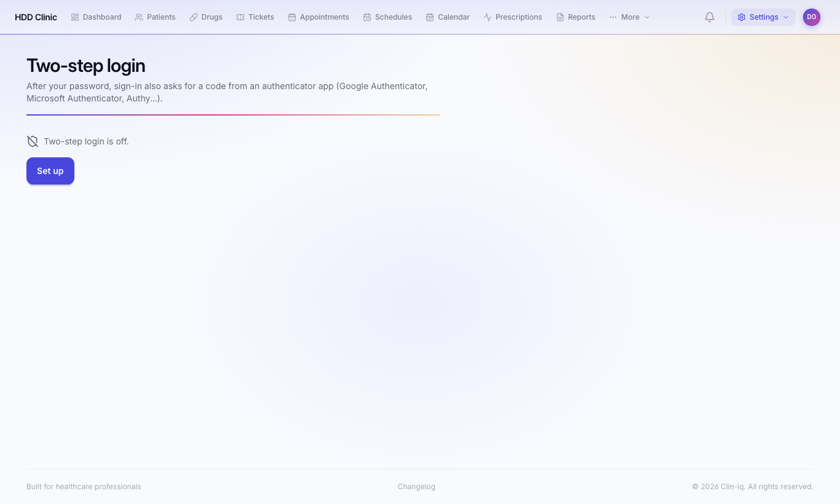
Task: Click the Patients people icon
Action: (139, 17)
